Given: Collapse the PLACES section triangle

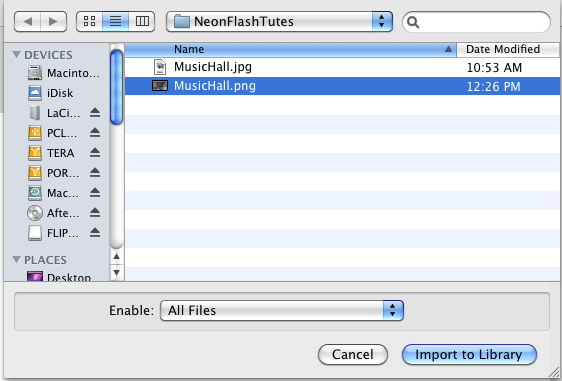Looking at the screenshot, I should (16, 259).
